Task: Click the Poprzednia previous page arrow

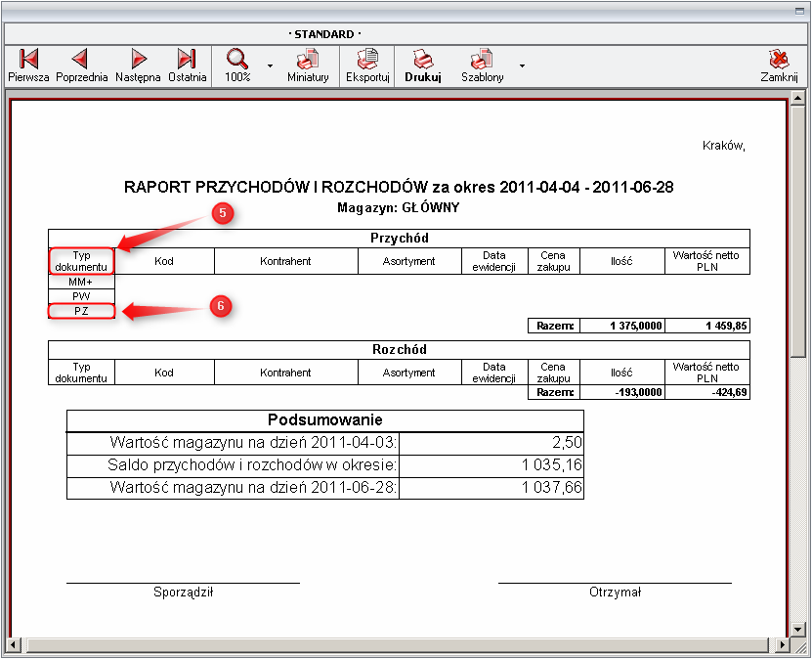Action: 81,65
